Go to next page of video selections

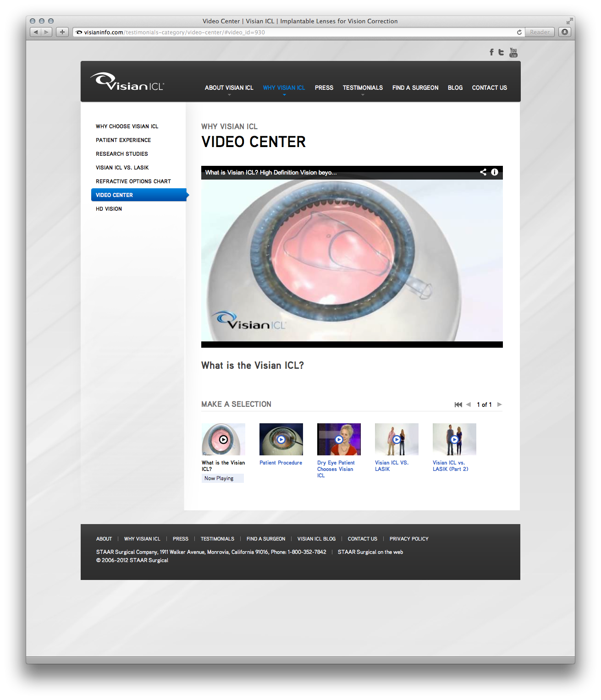[500, 405]
